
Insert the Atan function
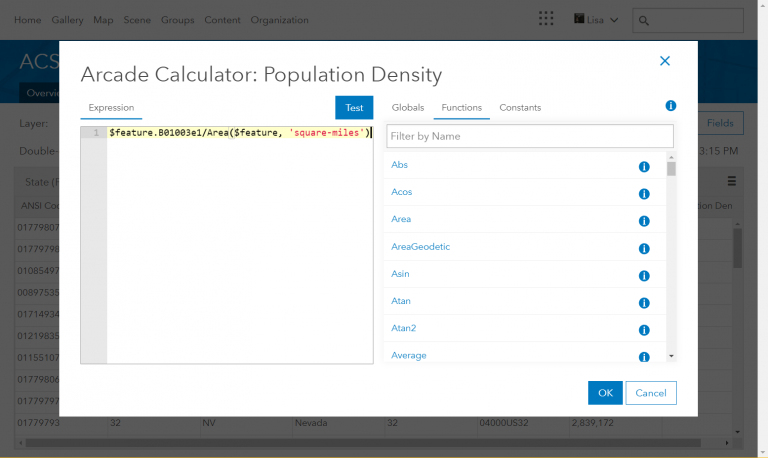[x=401, y=301]
